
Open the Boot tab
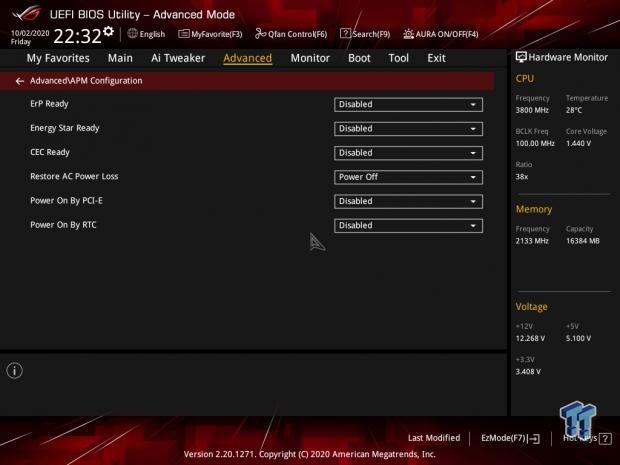(x=359, y=58)
